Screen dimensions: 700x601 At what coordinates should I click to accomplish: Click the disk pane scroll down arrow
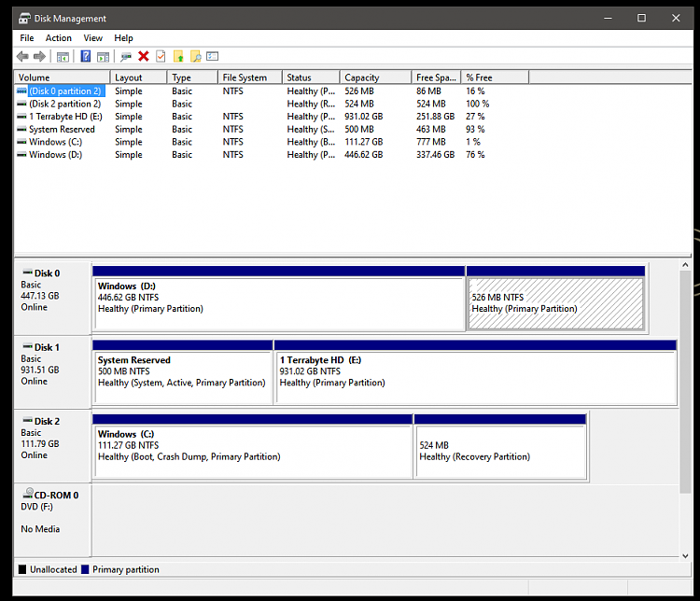coord(685,556)
